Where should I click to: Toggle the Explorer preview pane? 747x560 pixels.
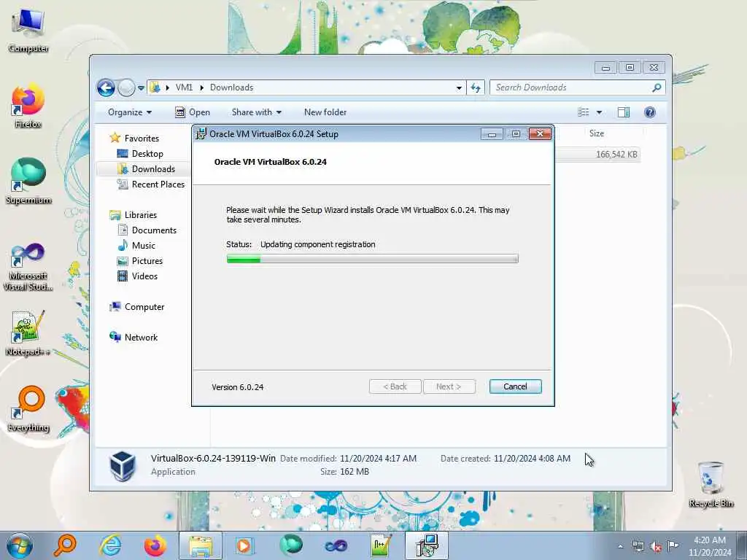click(624, 112)
